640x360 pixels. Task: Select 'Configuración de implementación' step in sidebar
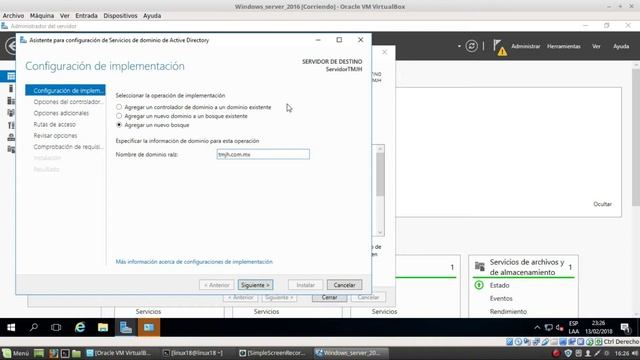(65, 90)
